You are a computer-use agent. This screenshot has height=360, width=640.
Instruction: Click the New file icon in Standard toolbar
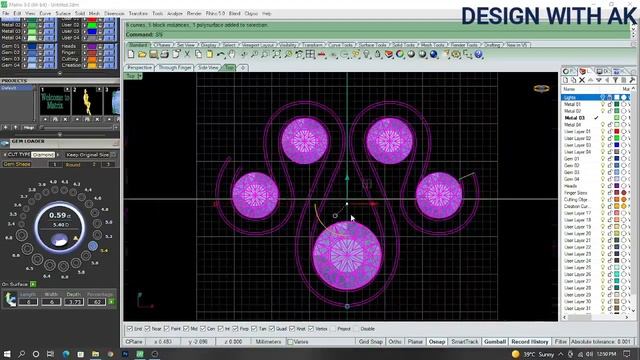click(x=131, y=54)
